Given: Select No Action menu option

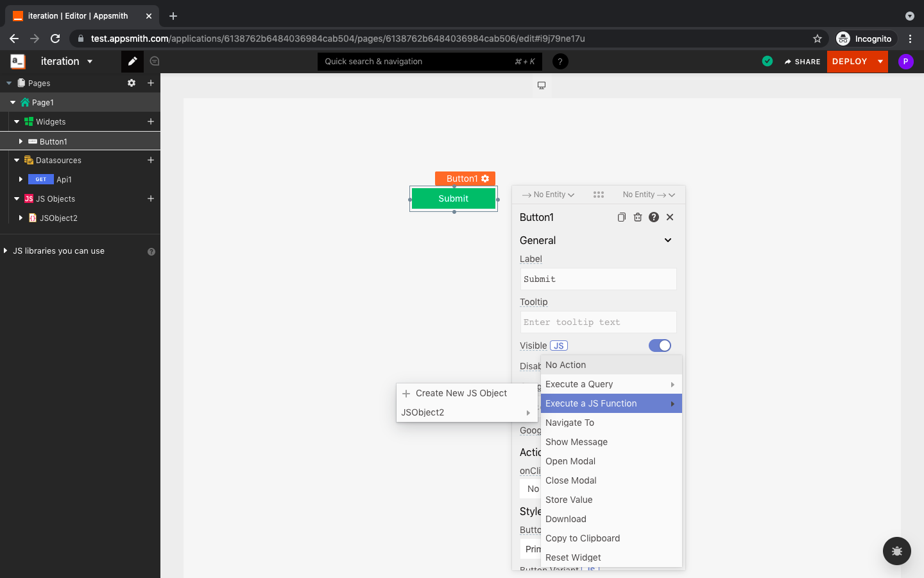Looking at the screenshot, I should coord(612,365).
